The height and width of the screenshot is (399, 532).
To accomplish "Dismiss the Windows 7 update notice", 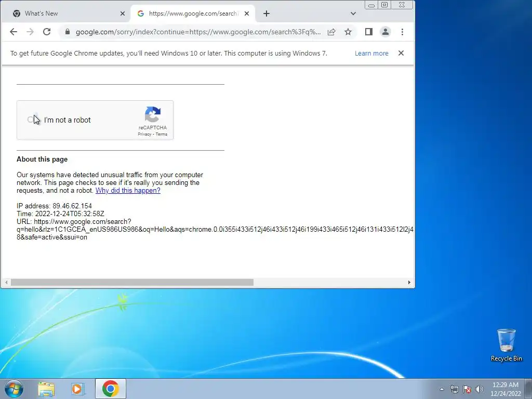I will [x=401, y=54].
